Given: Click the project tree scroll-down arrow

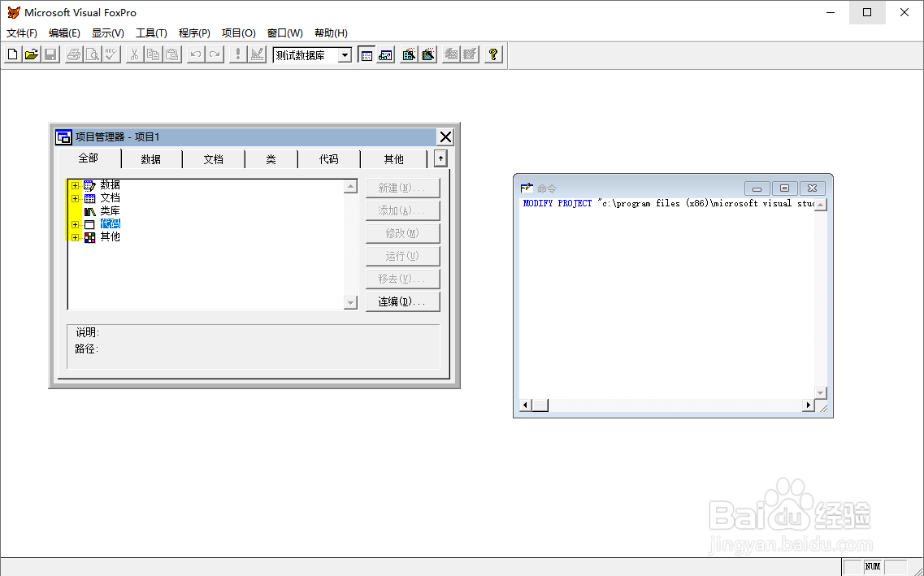Looking at the screenshot, I should click(x=350, y=303).
